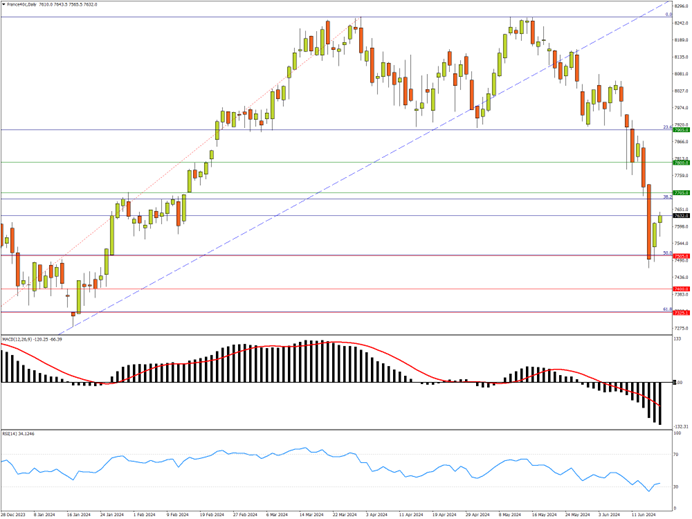Click the arrow beside the France40c,Daily title
The width and height of the screenshot is (692, 519).
[3, 4]
